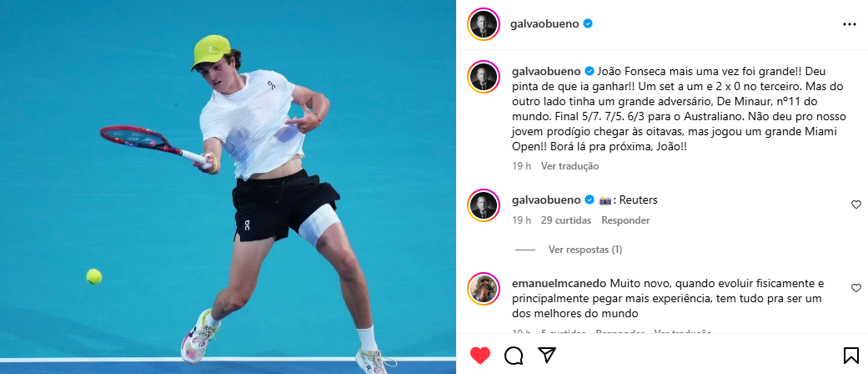Click the tennis player photo

pyautogui.click(x=228, y=187)
